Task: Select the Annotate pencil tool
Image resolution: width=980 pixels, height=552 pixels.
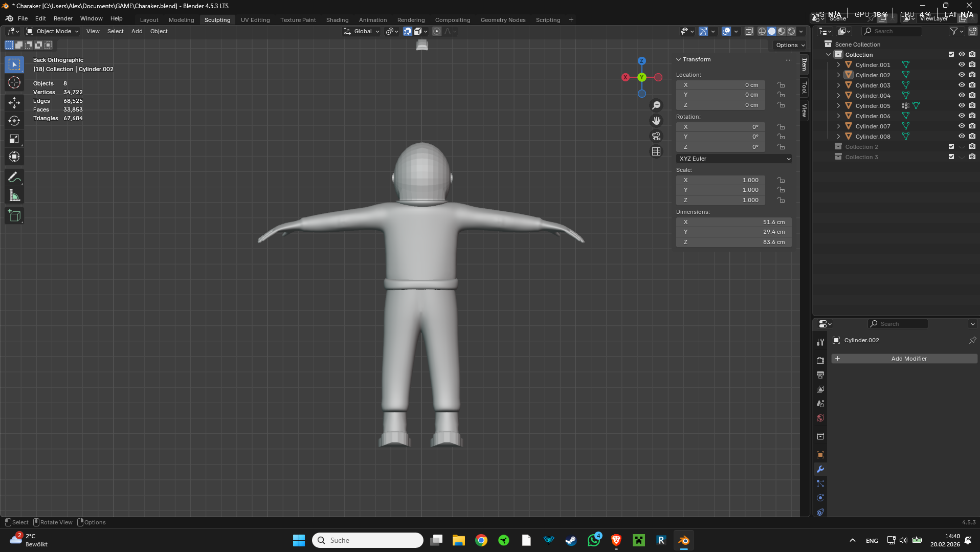Action: 14,178
